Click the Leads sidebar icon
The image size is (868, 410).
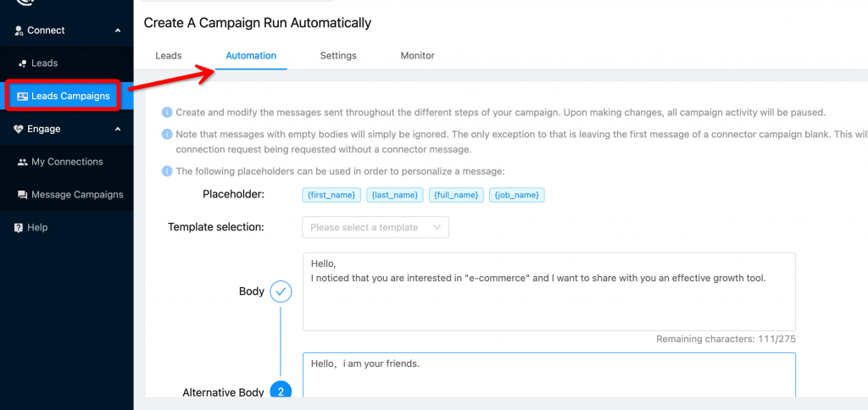click(x=22, y=64)
